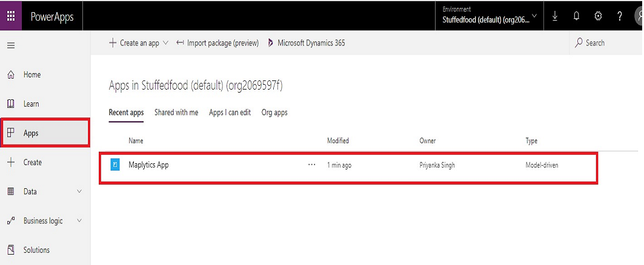Open Solutions in sidebar
The width and height of the screenshot is (644, 265).
pos(45,250)
